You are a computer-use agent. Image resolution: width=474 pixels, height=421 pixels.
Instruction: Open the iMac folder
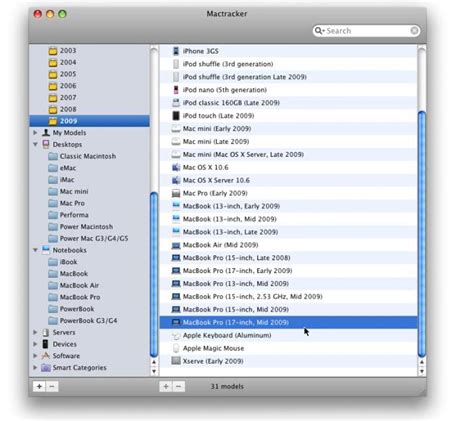pos(61,180)
